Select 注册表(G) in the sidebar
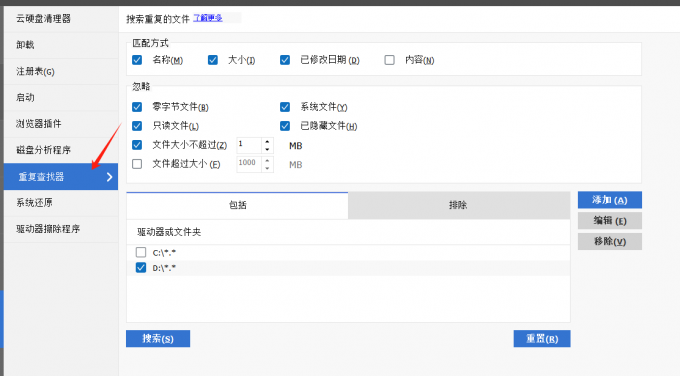680x376 pixels. (x=61, y=72)
